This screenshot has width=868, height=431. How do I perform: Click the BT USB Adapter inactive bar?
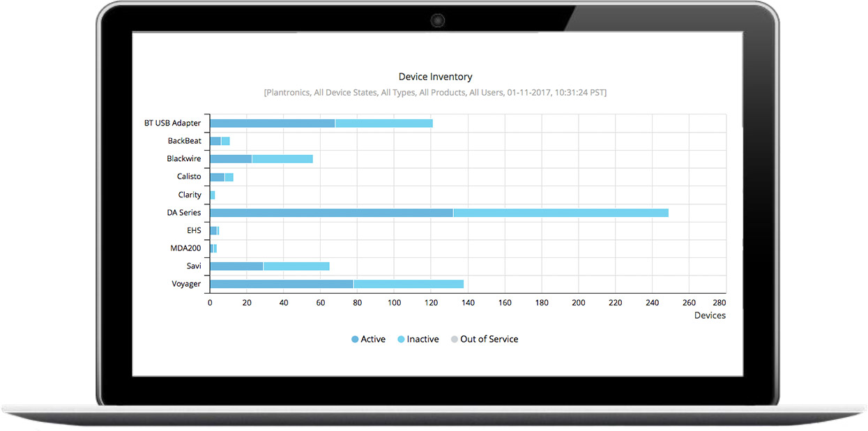(x=384, y=123)
